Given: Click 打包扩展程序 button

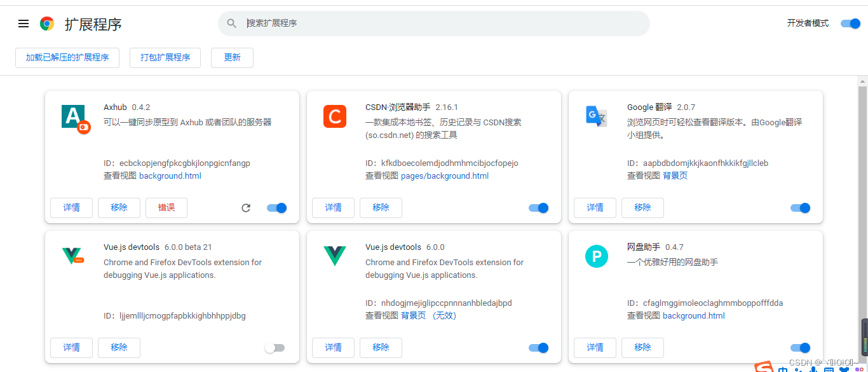Looking at the screenshot, I should click(x=165, y=57).
